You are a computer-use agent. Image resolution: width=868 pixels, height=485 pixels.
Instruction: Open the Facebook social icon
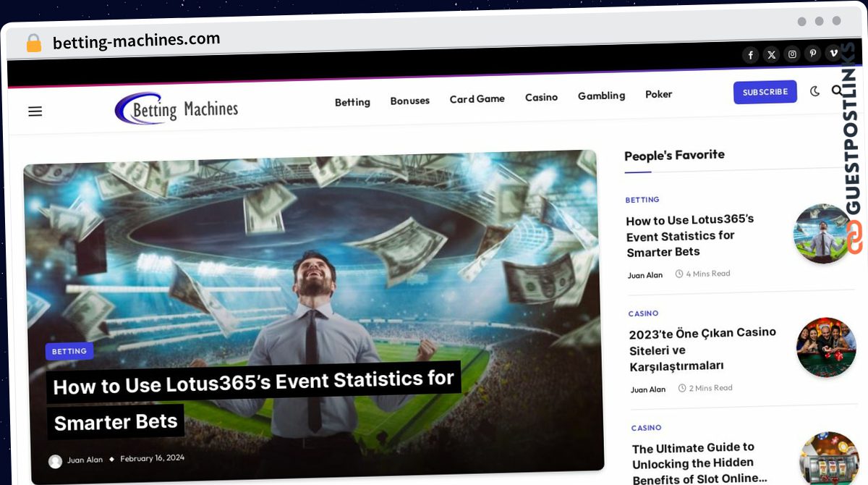(x=751, y=55)
